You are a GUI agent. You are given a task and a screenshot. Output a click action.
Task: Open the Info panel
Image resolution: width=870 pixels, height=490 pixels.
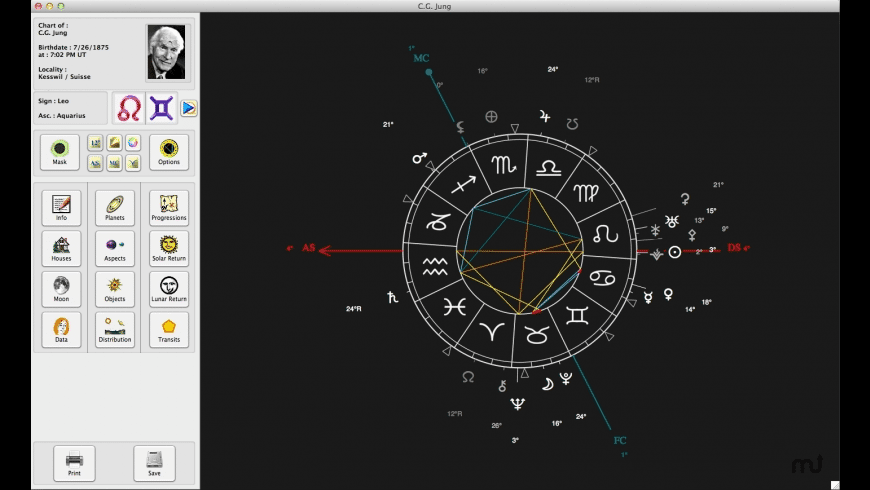pos(61,208)
